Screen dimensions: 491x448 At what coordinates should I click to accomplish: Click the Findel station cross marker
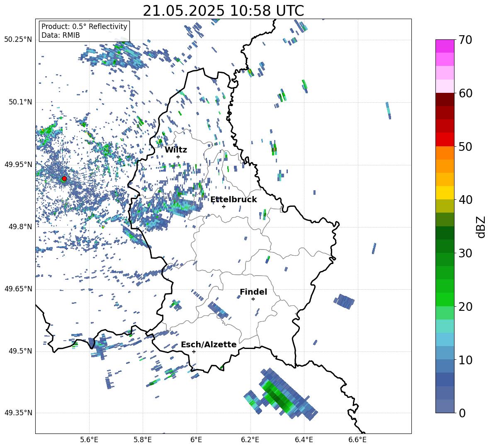[253, 299]
